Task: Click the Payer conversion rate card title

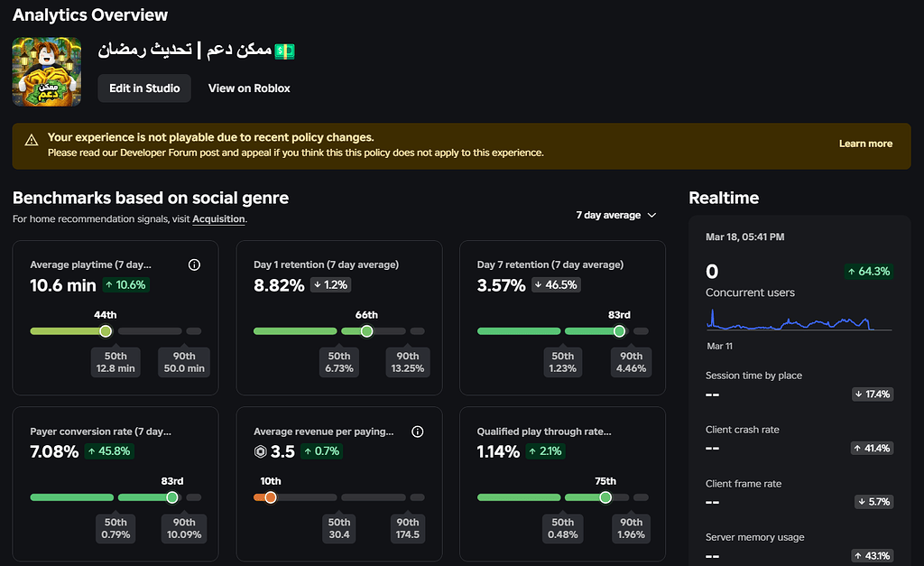Action: coord(101,431)
